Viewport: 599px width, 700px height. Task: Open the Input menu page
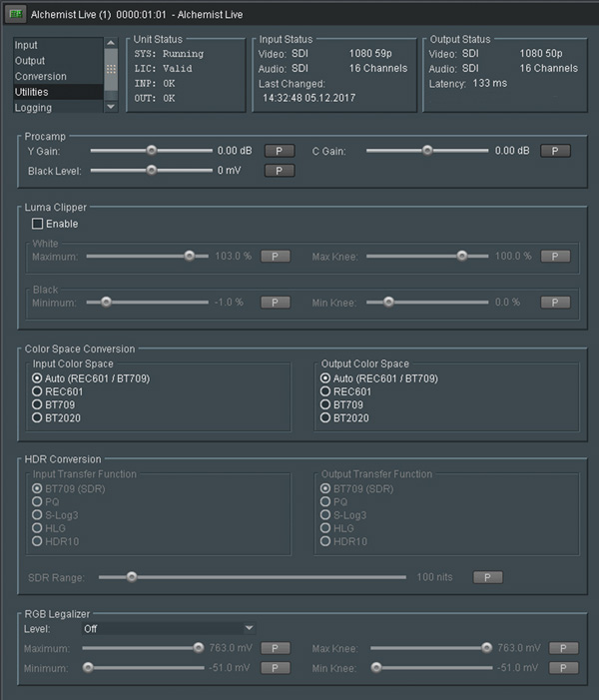pos(58,45)
